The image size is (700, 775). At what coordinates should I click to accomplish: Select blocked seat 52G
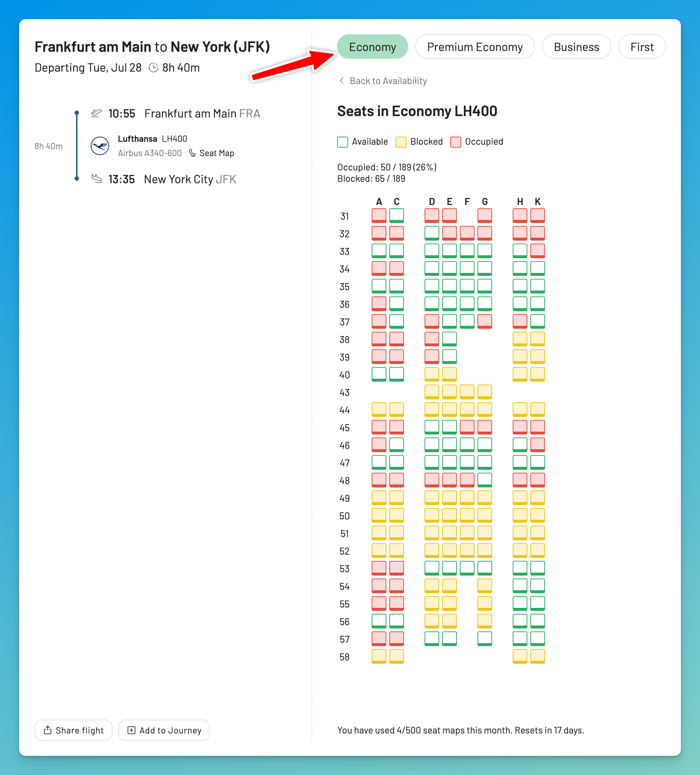point(485,551)
